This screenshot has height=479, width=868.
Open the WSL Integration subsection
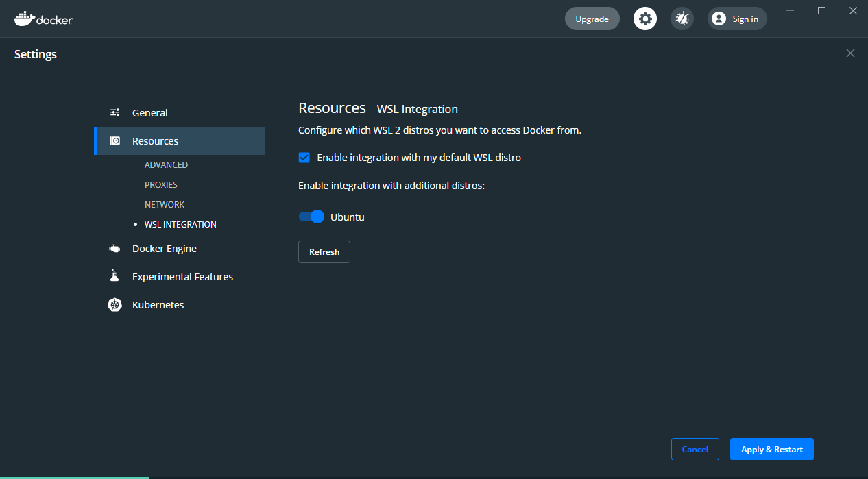(180, 225)
